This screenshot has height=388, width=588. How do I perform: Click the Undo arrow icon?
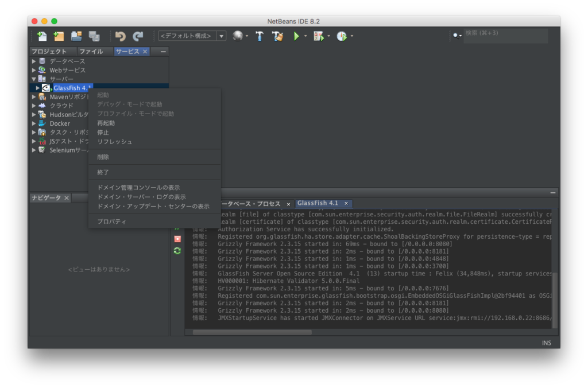(121, 36)
